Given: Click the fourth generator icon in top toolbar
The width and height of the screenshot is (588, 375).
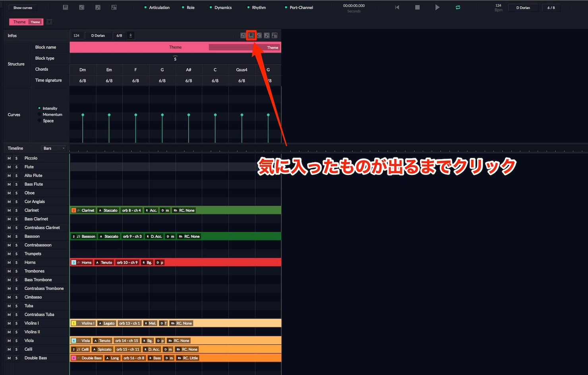Looking at the screenshot, I should (x=114, y=8).
